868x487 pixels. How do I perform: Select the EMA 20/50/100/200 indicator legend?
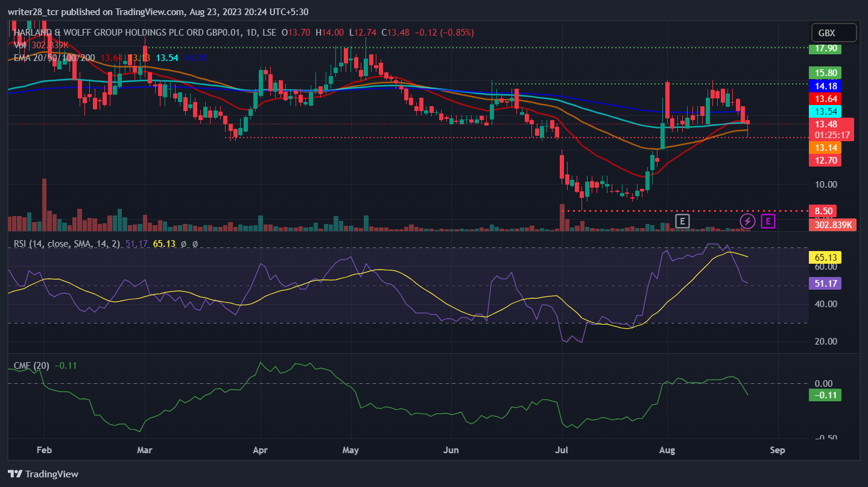(x=54, y=57)
